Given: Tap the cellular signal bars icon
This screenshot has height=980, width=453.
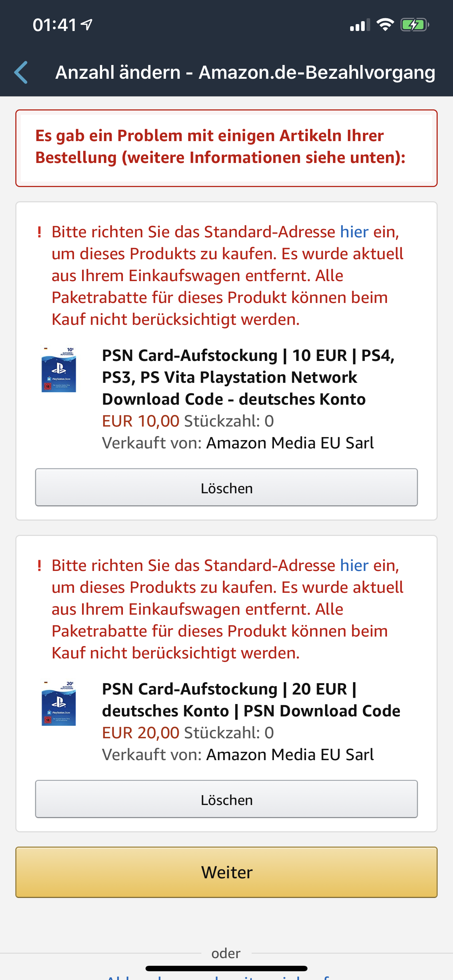Looking at the screenshot, I should [x=359, y=25].
